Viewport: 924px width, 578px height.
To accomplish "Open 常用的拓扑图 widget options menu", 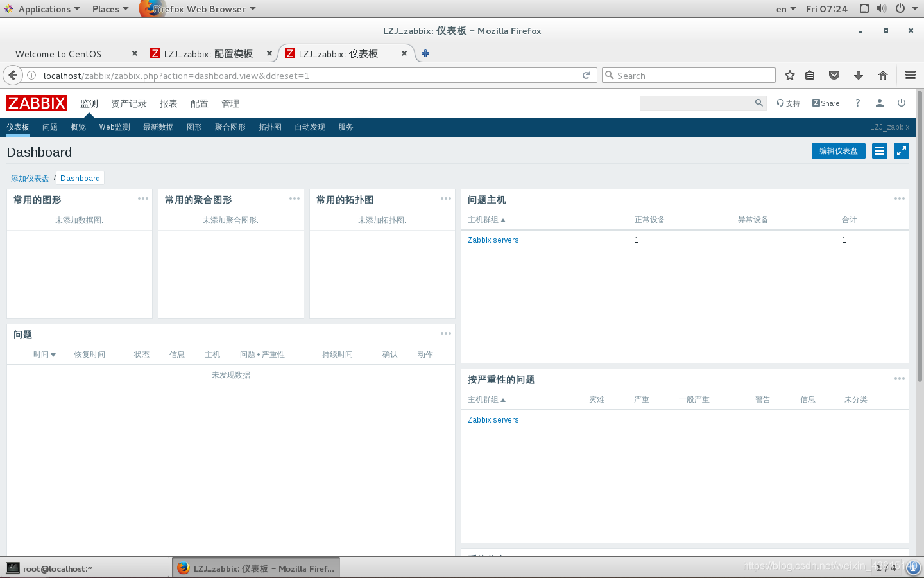I will [x=446, y=198].
